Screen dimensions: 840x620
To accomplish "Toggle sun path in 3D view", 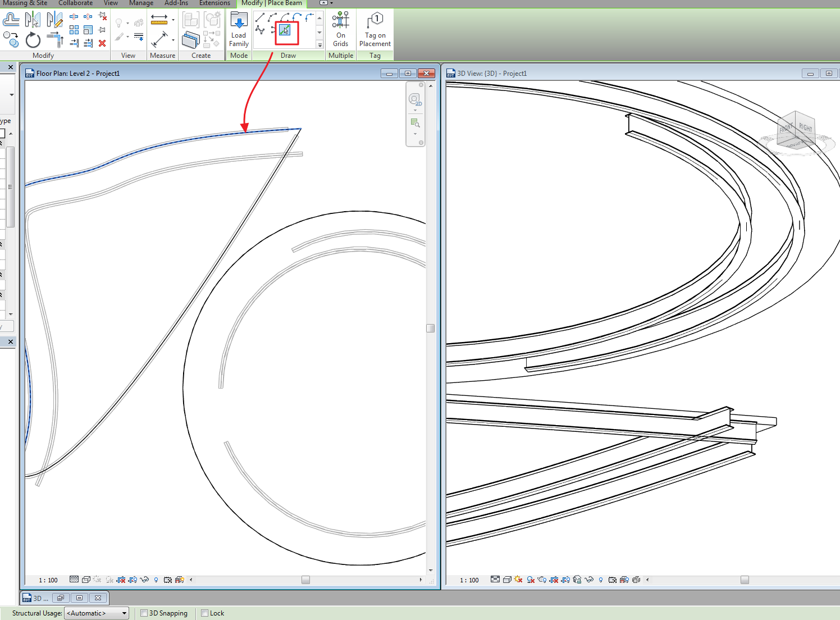I will coord(518,580).
